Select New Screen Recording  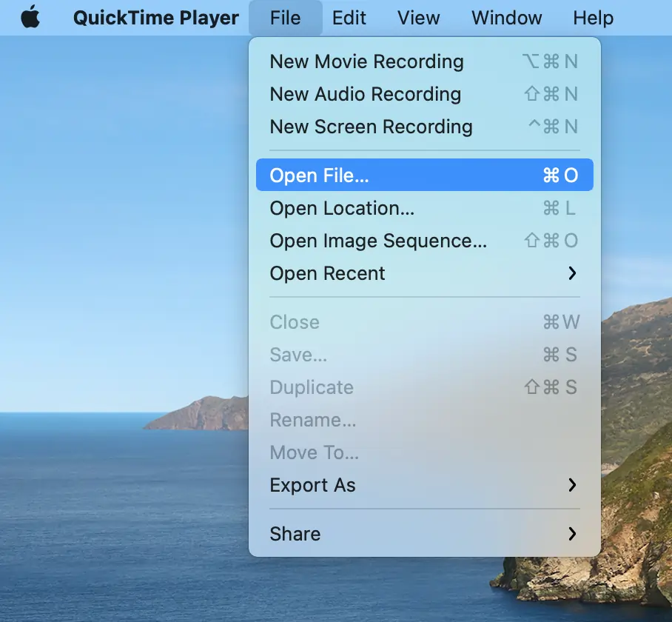click(x=424, y=127)
